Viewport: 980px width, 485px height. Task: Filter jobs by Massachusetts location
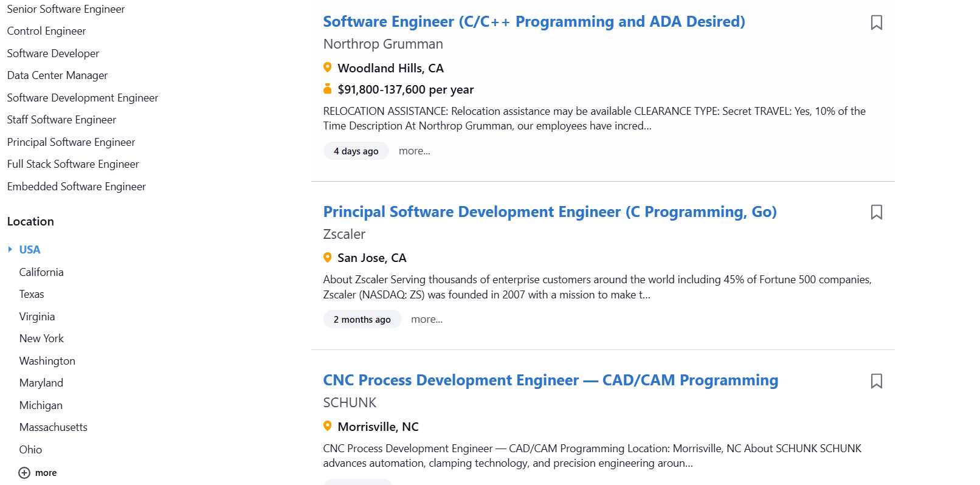coord(53,427)
